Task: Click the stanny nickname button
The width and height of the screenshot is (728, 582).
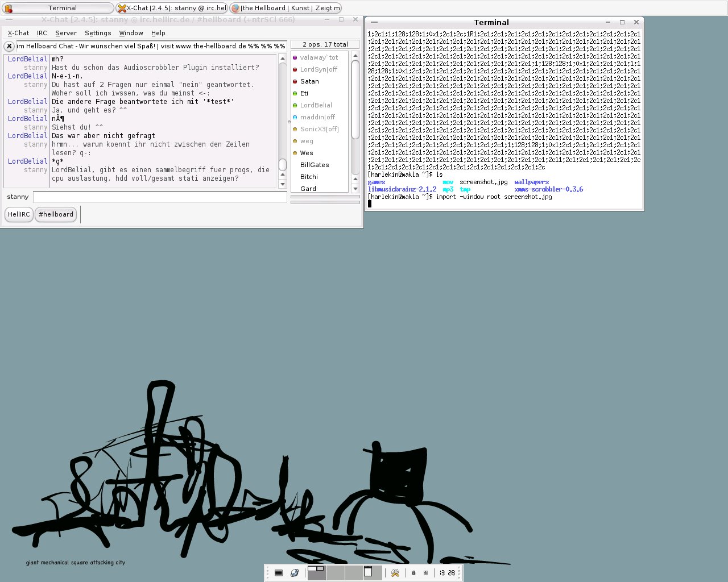Action: point(18,197)
